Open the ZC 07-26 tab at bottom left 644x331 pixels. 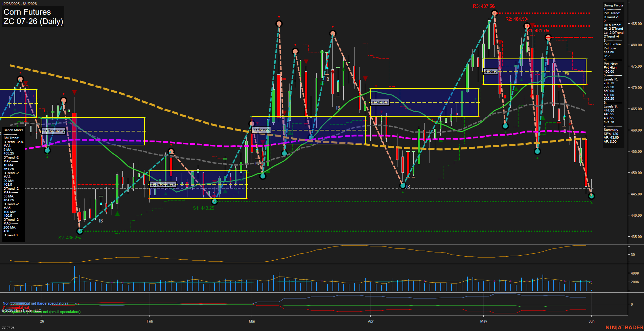pyautogui.click(x=8, y=328)
